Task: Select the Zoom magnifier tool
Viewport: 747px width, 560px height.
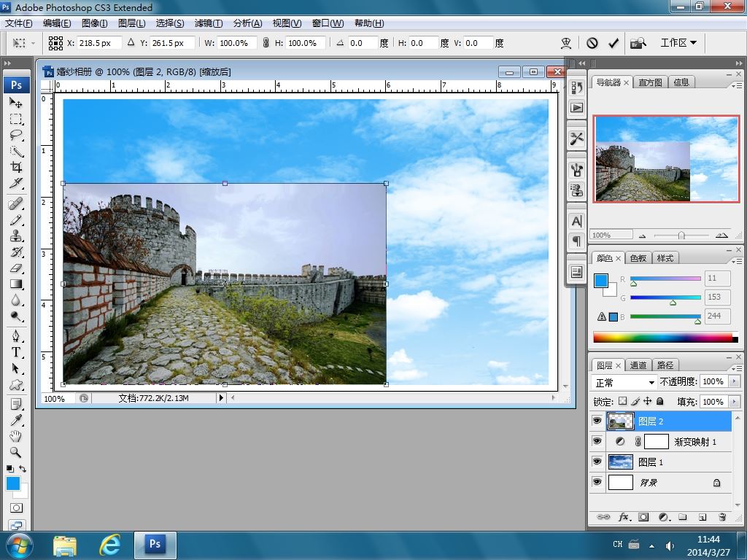Action: click(x=16, y=452)
